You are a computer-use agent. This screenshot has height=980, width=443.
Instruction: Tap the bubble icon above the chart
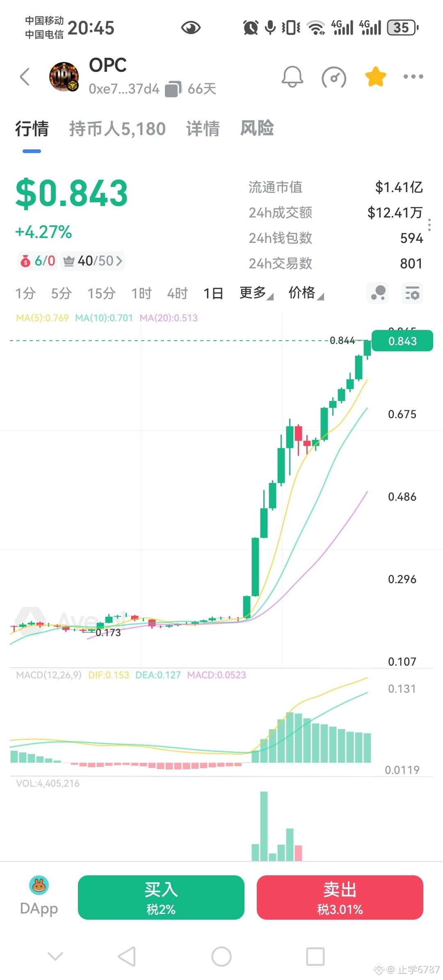coord(378,293)
